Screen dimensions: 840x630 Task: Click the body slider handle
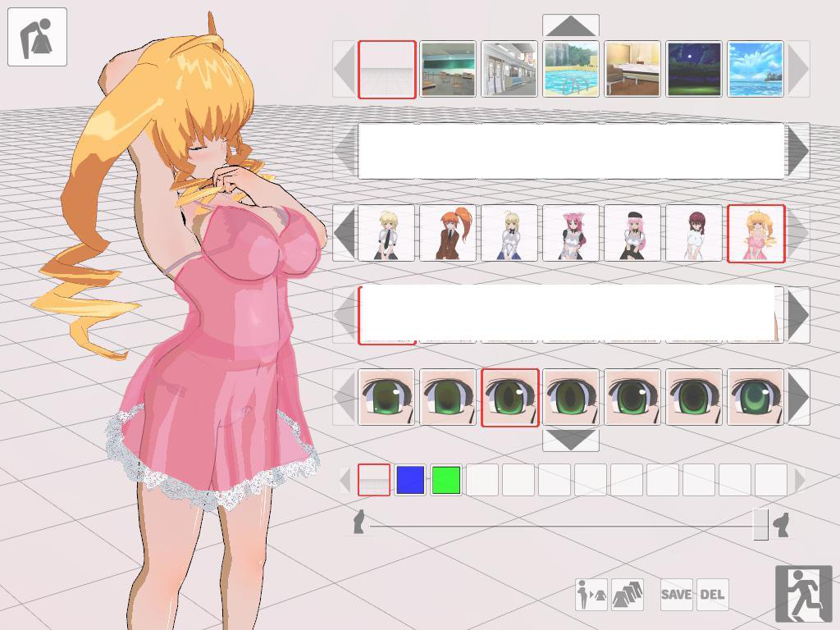pyautogui.click(x=760, y=524)
